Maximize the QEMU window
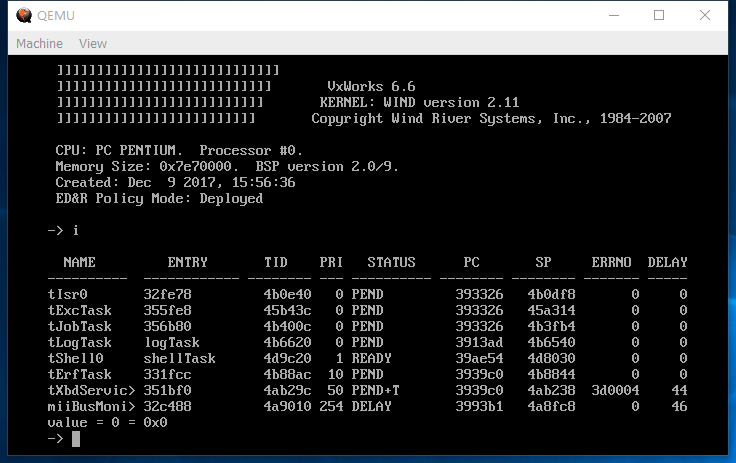Image resolution: width=736 pixels, height=463 pixels. 659,15
